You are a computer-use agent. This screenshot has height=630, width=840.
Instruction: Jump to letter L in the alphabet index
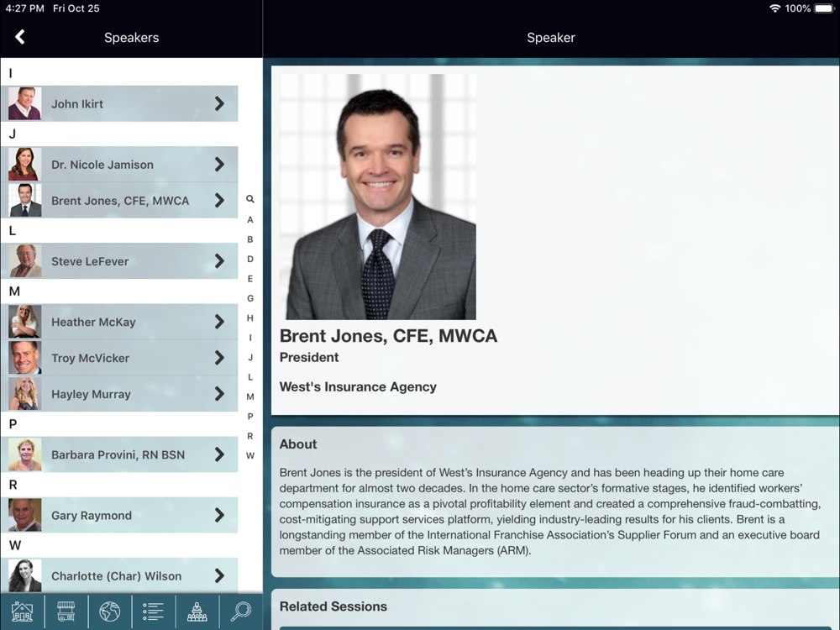coord(250,377)
